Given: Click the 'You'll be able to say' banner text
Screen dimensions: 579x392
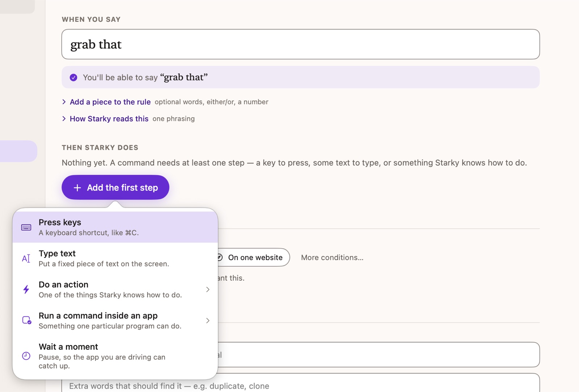Looking at the screenshot, I should 145,77.
